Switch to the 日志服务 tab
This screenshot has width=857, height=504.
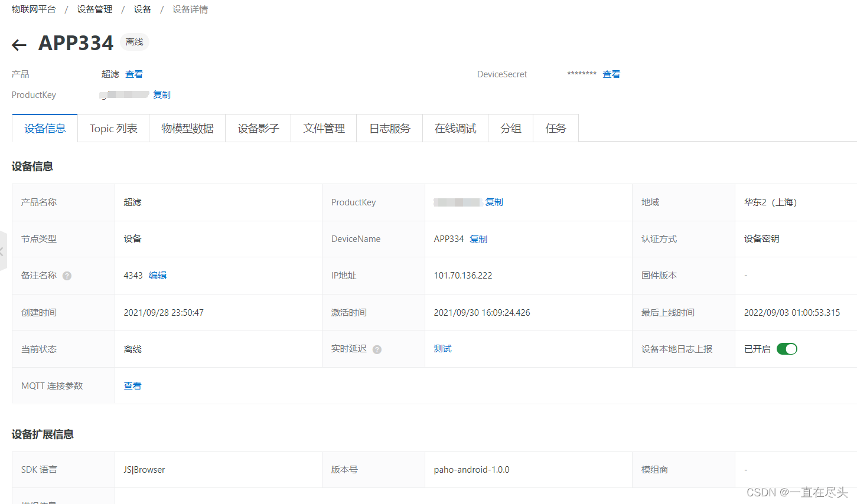[389, 128]
